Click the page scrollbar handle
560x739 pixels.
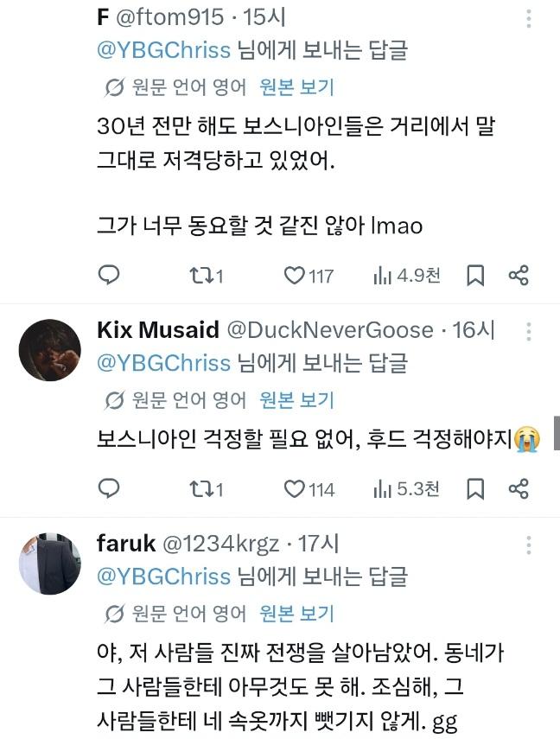[x=557, y=433]
